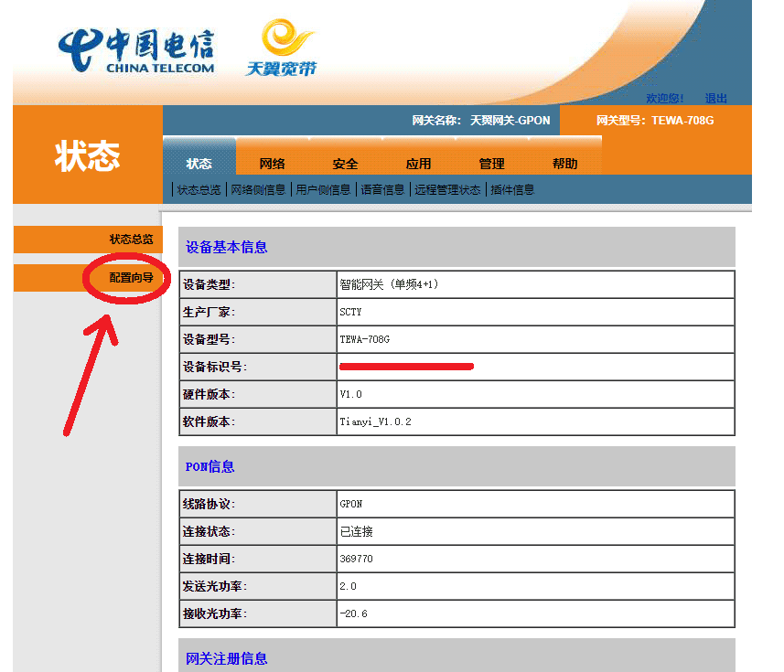The image size is (784, 672).
Task: Click the 欢迎您 welcome text
Action: click(x=664, y=99)
